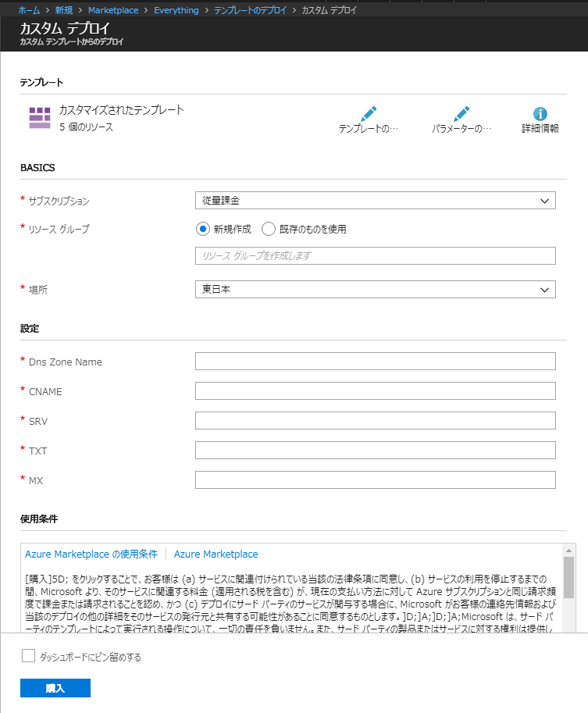Go to ホーム breadcrumb
588x713 pixels.
coord(29,10)
